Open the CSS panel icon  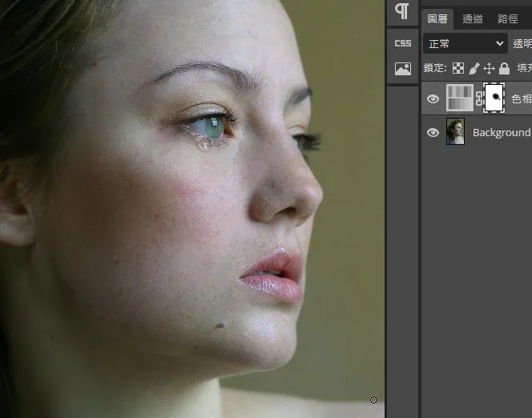click(402, 43)
